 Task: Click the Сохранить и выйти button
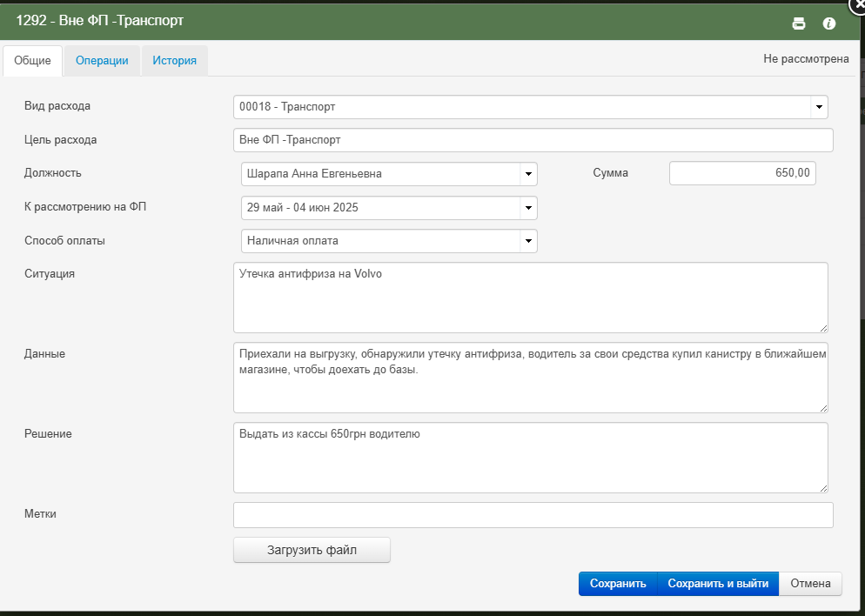click(718, 584)
